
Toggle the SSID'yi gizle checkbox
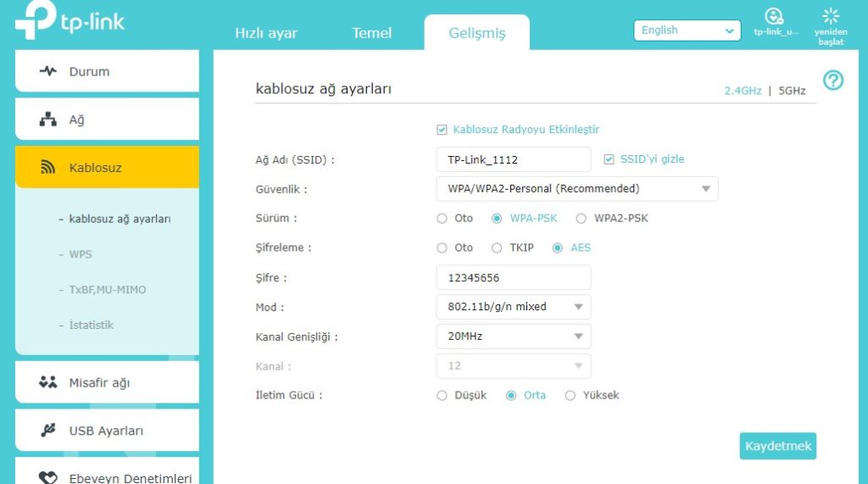609,159
